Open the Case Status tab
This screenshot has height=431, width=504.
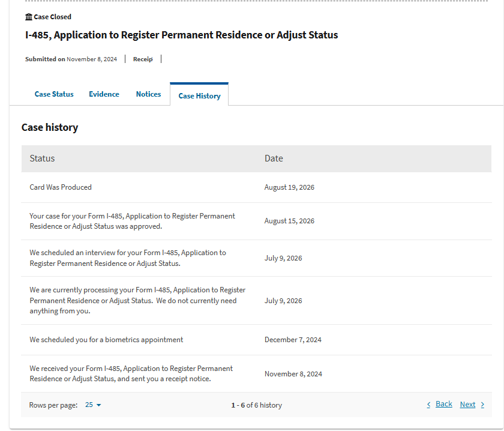pos(54,94)
